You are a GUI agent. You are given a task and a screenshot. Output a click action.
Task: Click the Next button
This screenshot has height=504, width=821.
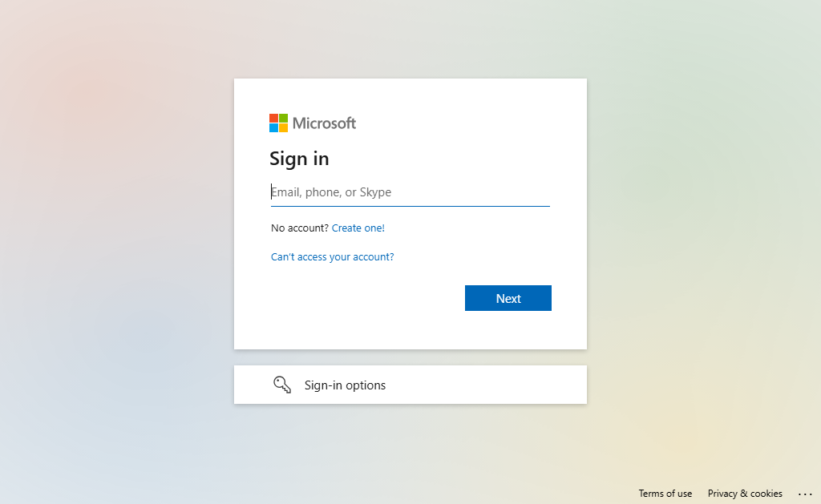pos(508,298)
